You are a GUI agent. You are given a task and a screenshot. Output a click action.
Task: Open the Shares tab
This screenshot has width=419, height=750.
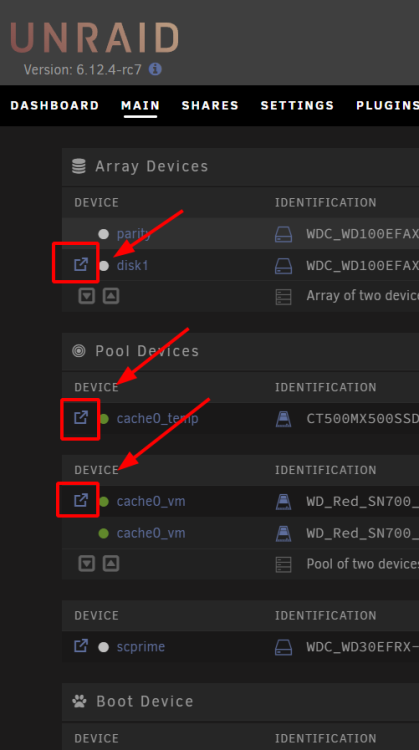[x=210, y=105]
